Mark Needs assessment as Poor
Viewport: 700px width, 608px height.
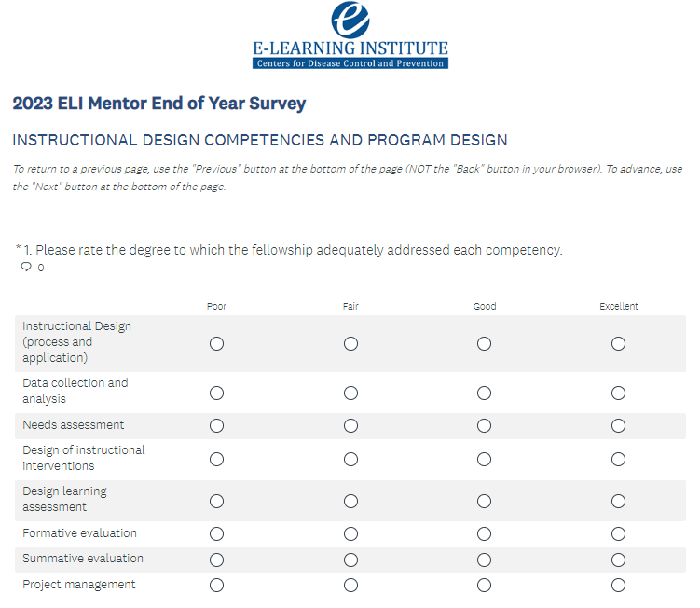pos(216,426)
